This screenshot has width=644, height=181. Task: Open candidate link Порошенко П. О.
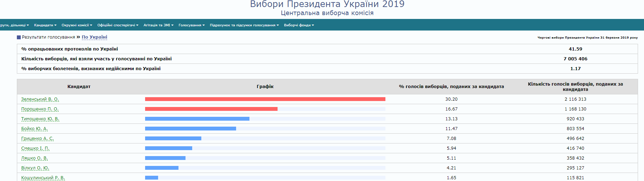point(40,109)
